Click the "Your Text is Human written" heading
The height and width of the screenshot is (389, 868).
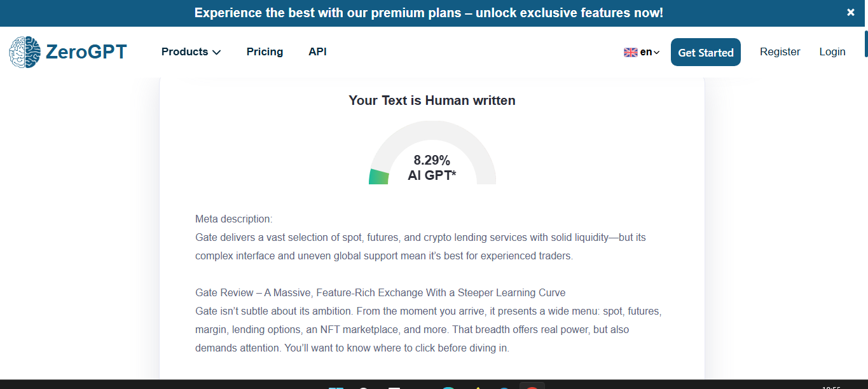pos(432,100)
